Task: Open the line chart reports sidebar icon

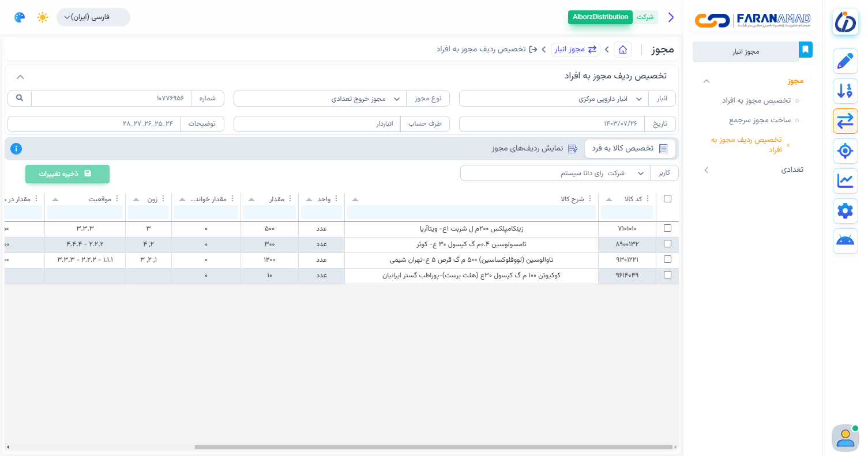Action: click(x=846, y=181)
